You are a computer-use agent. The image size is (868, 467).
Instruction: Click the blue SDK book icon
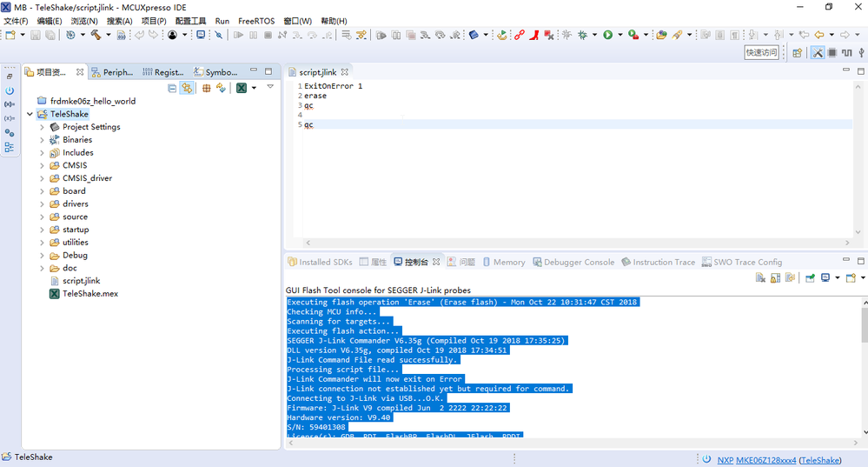(x=474, y=35)
